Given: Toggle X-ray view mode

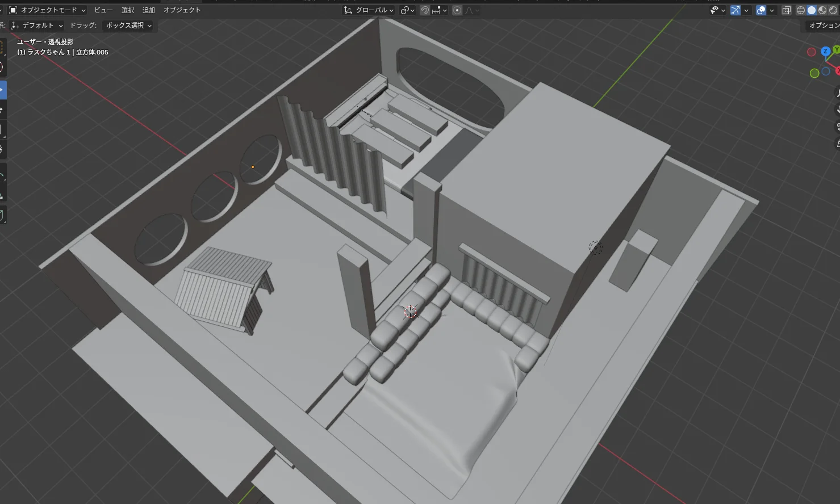Looking at the screenshot, I should click(x=786, y=10).
